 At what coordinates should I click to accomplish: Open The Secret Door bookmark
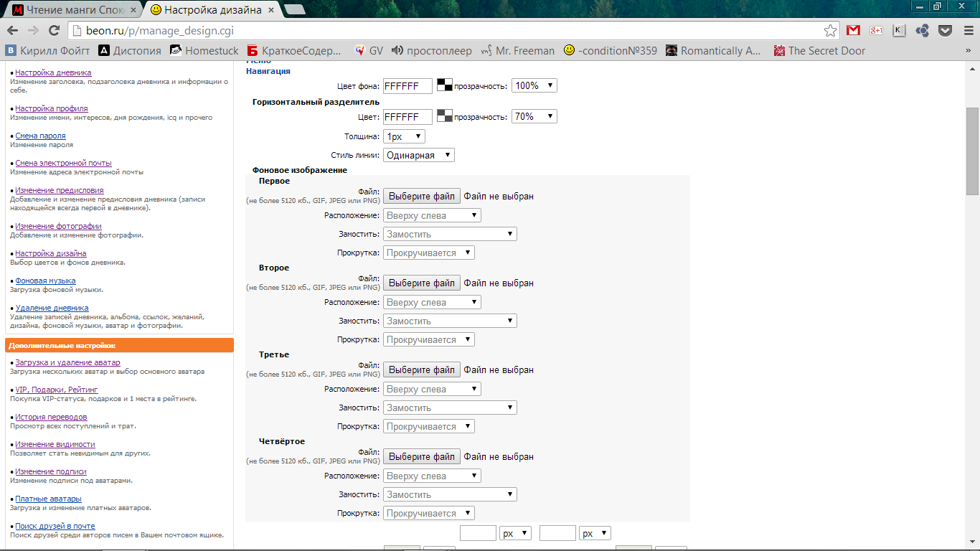click(819, 51)
